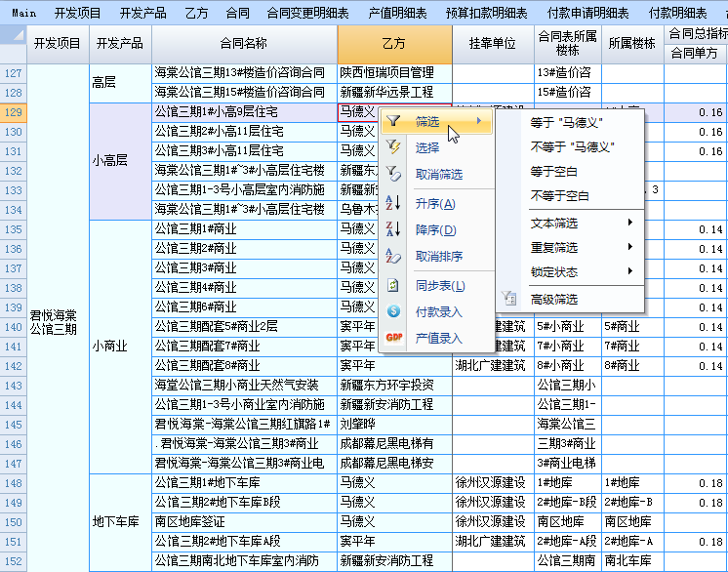Select 降序(D) sort option

[x=437, y=229]
